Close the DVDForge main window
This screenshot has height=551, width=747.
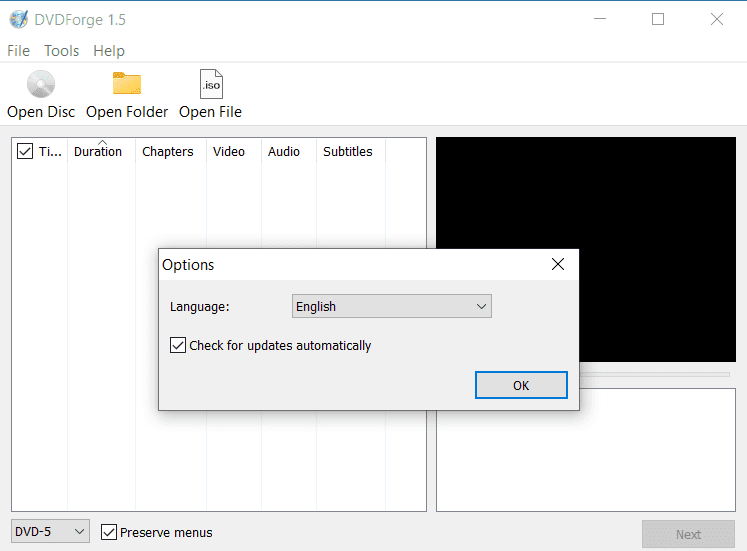point(717,19)
